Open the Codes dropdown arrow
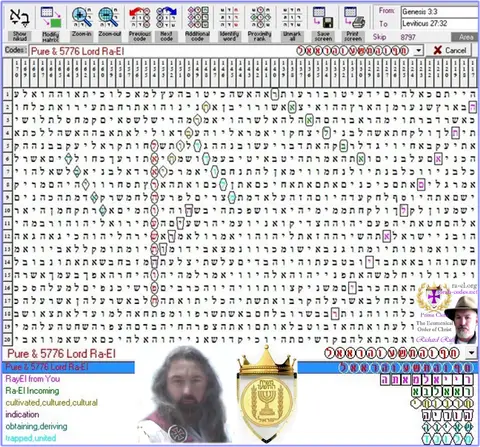Screen dimensions: 480x447 [419, 51]
